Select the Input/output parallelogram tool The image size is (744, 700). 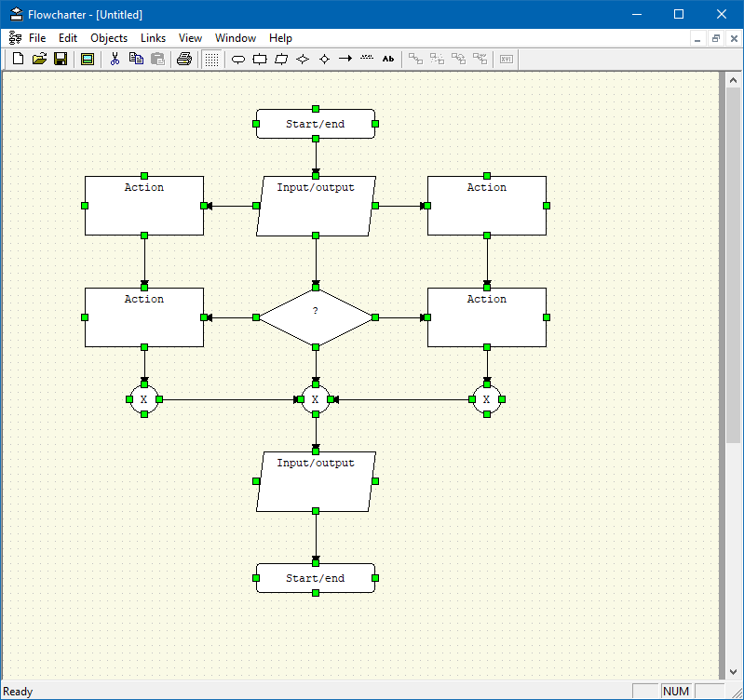tap(281, 59)
